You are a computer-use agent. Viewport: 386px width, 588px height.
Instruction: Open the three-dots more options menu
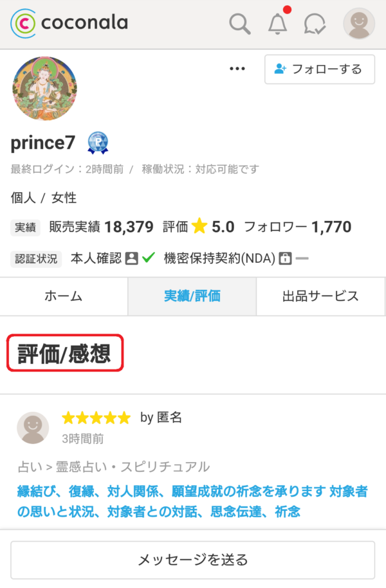237,69
